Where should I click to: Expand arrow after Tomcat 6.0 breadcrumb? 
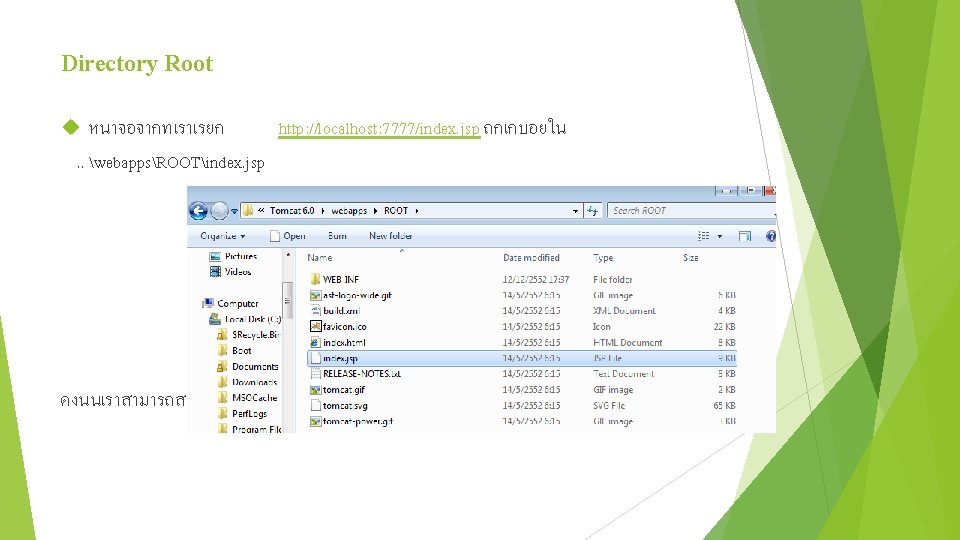[323, 211]
